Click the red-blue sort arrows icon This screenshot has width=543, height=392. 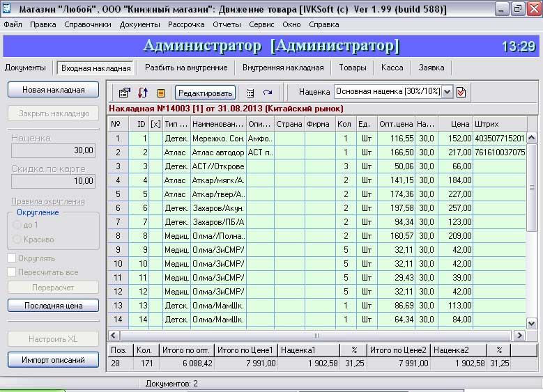(143, 93)
